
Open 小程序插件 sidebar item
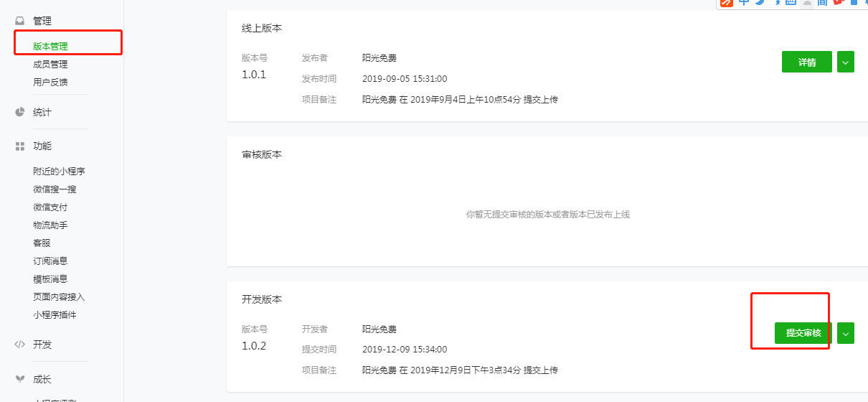(55, 315)
